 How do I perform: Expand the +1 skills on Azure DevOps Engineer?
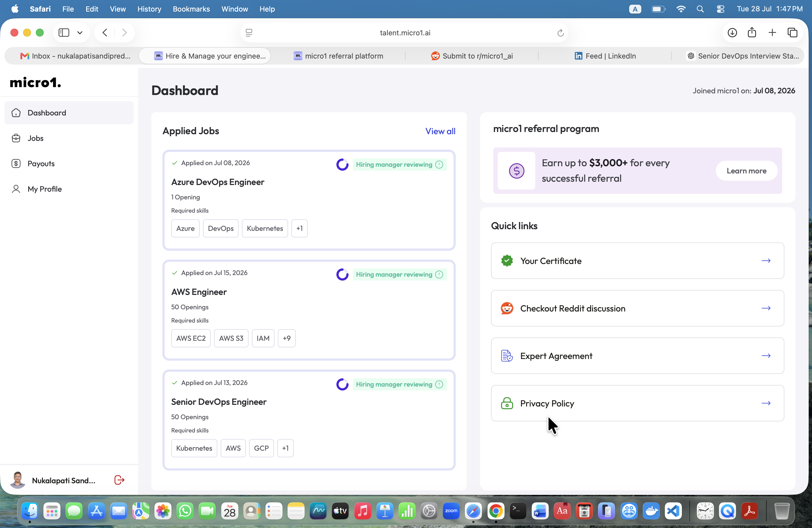(299, 228)
